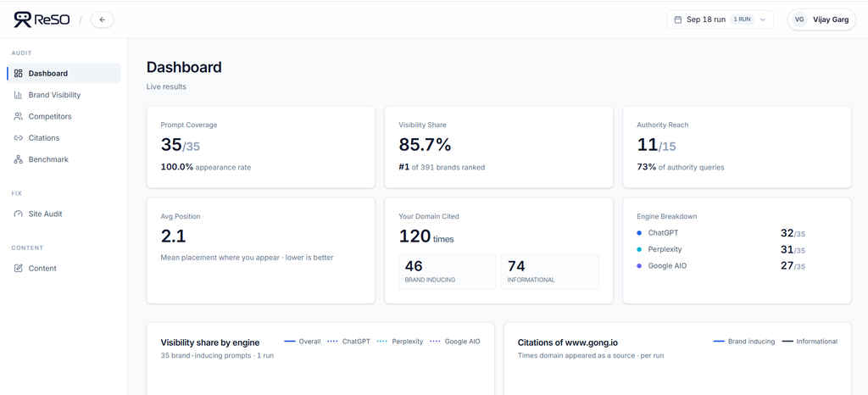
Task: Open Site Audit under Fix
Action: point(64,214)
